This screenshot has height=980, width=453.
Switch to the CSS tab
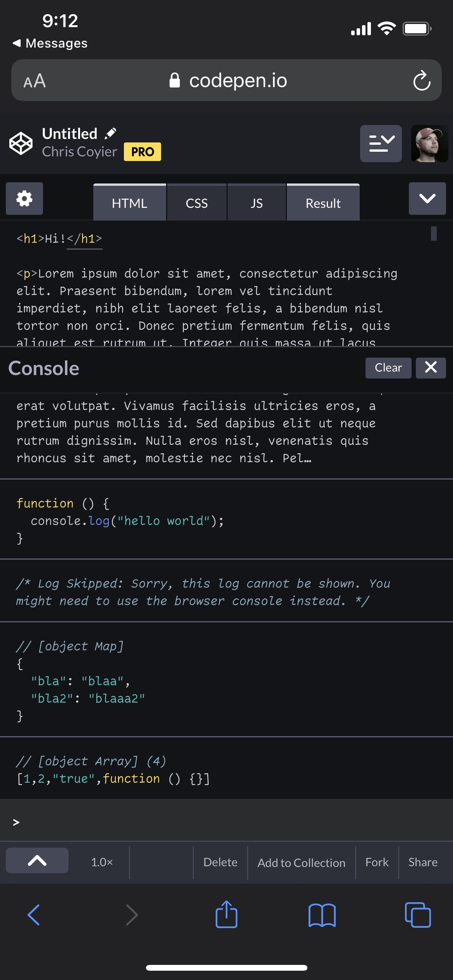click(x=197, y=202)
